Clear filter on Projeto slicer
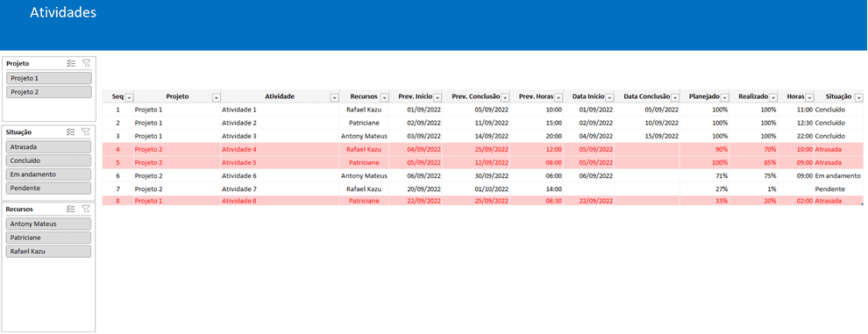 [86, 63]
